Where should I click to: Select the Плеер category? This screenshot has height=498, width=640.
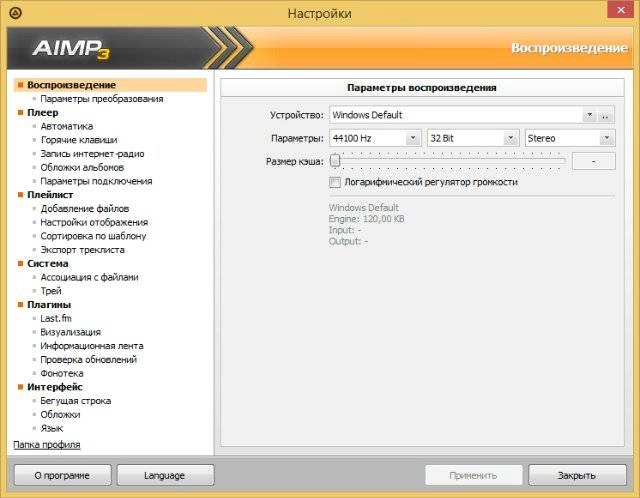(x=42, y=112)
